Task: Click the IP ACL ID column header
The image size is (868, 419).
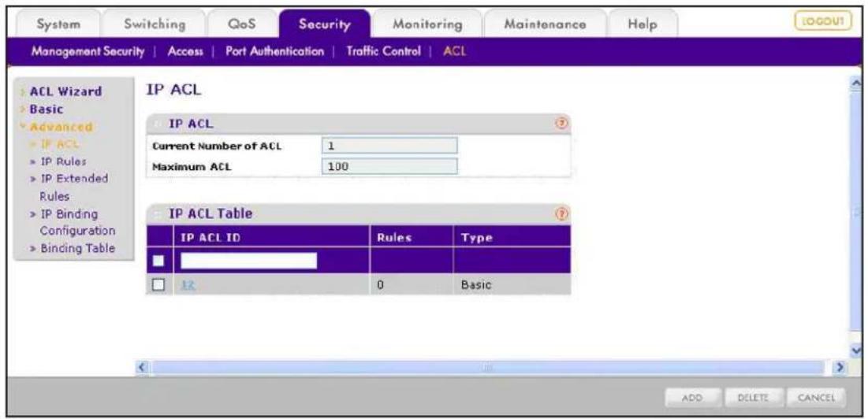Action: point(271,237)
